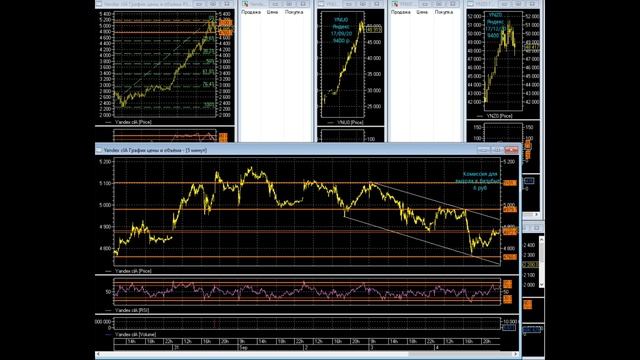The height and width of the screenshot is (360, 640).
Task: Click the '31' date label on the time axis
Action: click(x=176, y=348)
